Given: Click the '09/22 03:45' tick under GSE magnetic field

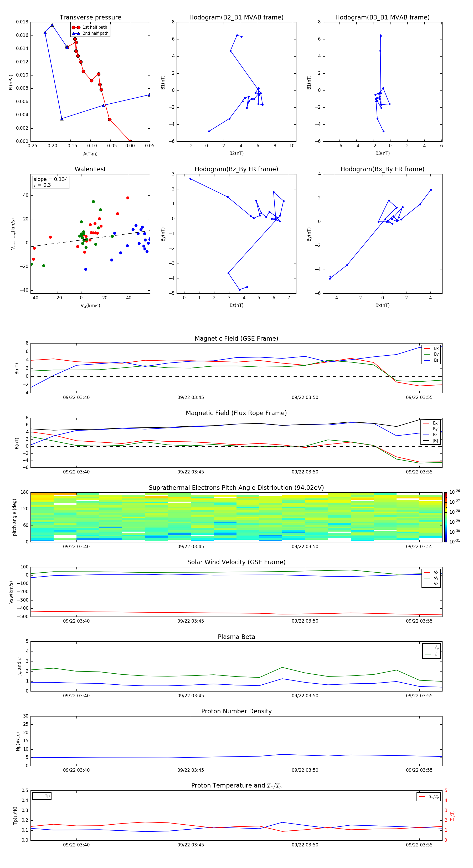Looking at the screenshot, I should click(191, 398).
